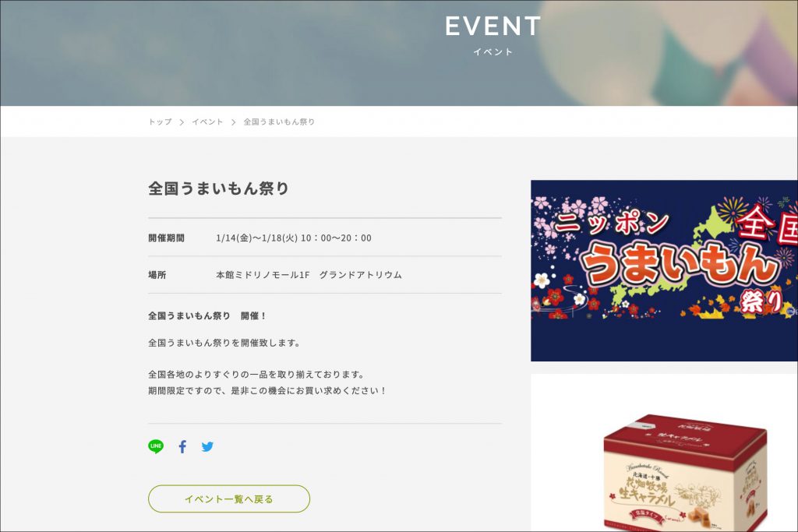Click the 本館ミドリノモール1F location text
The width and height of the screenshot is (798, 532).
coord(263,275)
